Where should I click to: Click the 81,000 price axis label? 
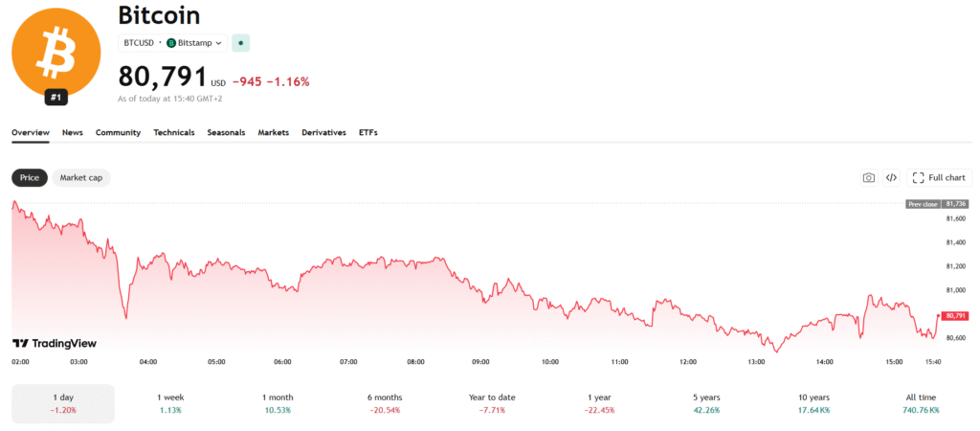tap(956, 290)
